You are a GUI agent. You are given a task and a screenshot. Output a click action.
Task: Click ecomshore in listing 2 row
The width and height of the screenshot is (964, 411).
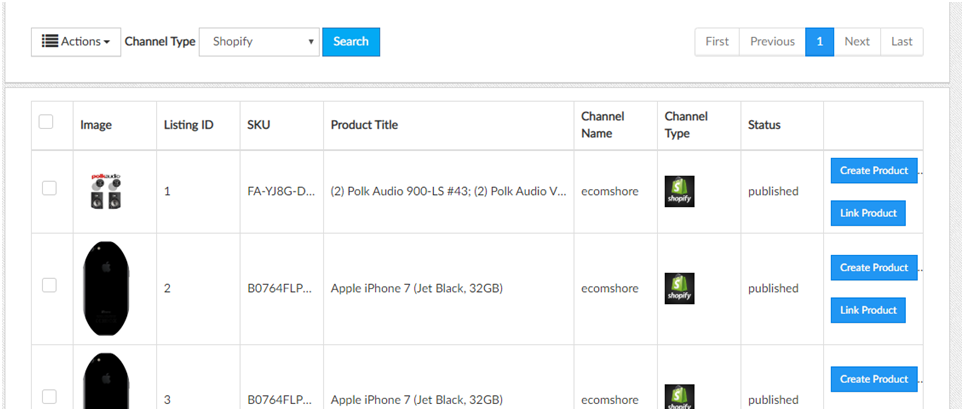click(610, 288)
